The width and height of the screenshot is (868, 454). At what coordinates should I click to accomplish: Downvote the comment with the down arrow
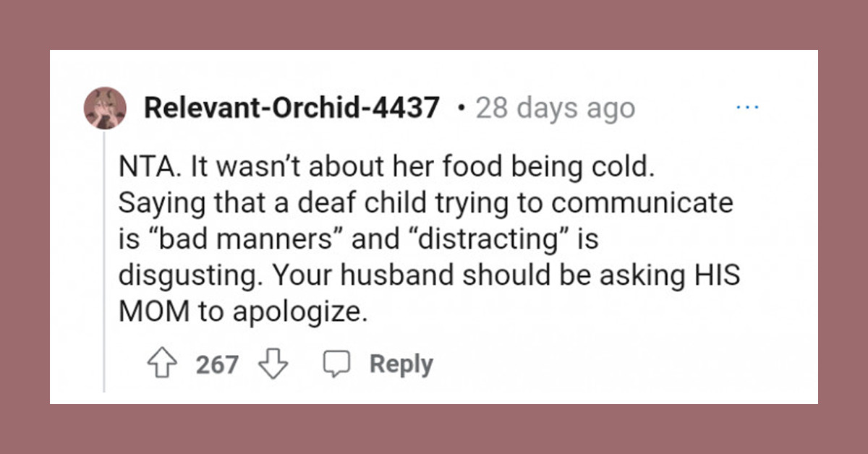[x=271, y=364]
